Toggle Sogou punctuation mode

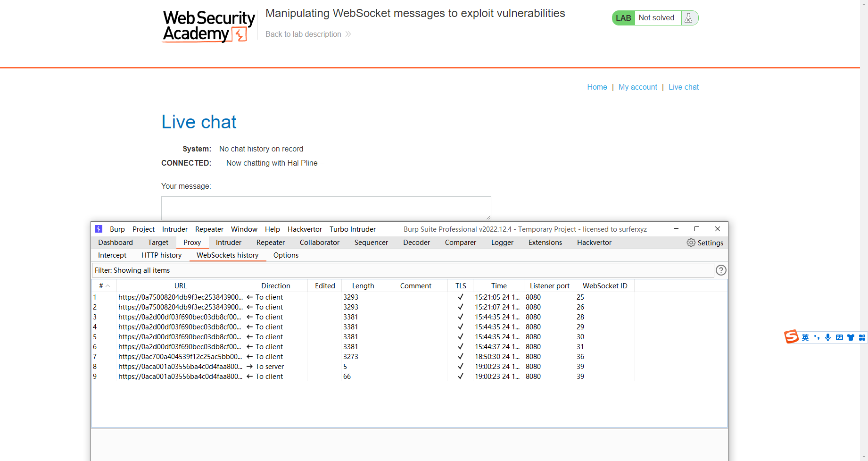(x=817, y=337)
